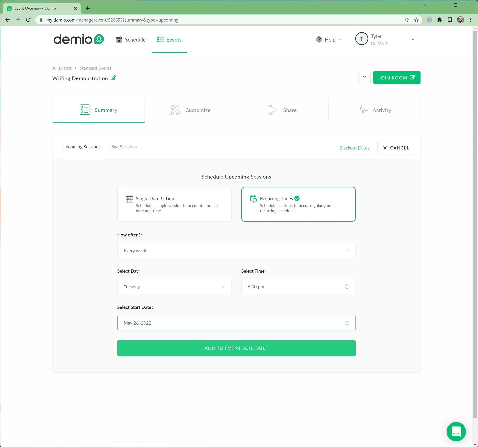Click the JOIN ROOM button
478x448 pixels.
click(396, 78)
